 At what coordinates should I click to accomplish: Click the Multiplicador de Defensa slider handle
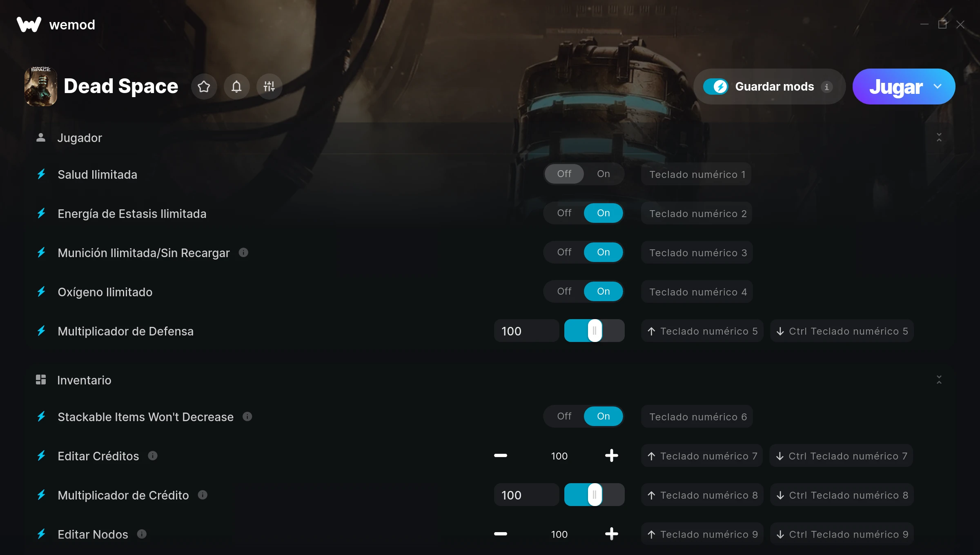click(x=595, y=331)
